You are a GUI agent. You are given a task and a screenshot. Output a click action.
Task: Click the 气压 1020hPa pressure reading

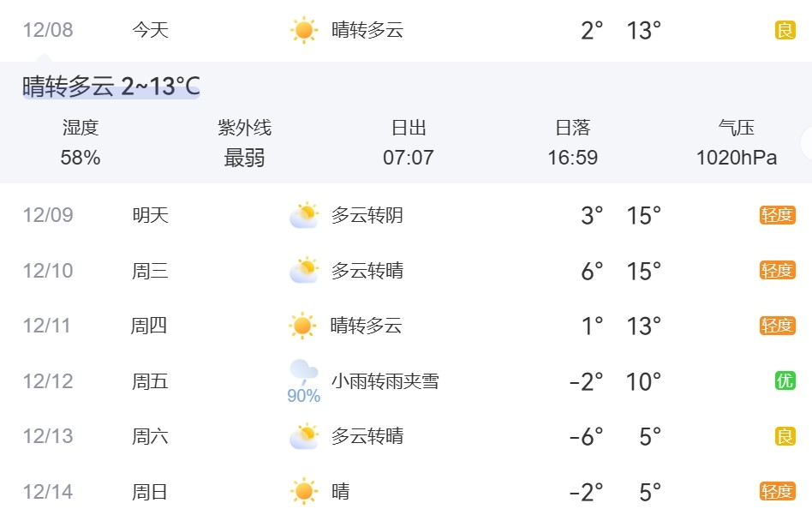point(737,143)
